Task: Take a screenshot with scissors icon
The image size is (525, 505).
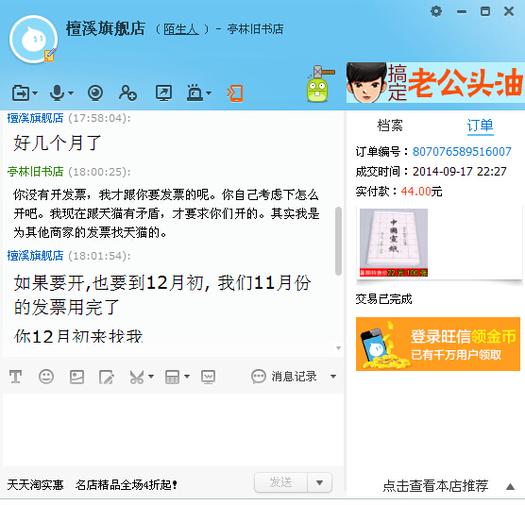Action: coord(137,377)
